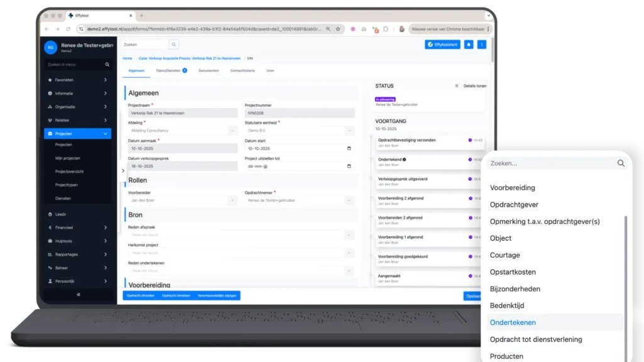Image resolution: width=644 pixels, height=362 pixels.
Task: Click the magnifier icon in Zoeken in menu
Action: [x=107, y=65]
